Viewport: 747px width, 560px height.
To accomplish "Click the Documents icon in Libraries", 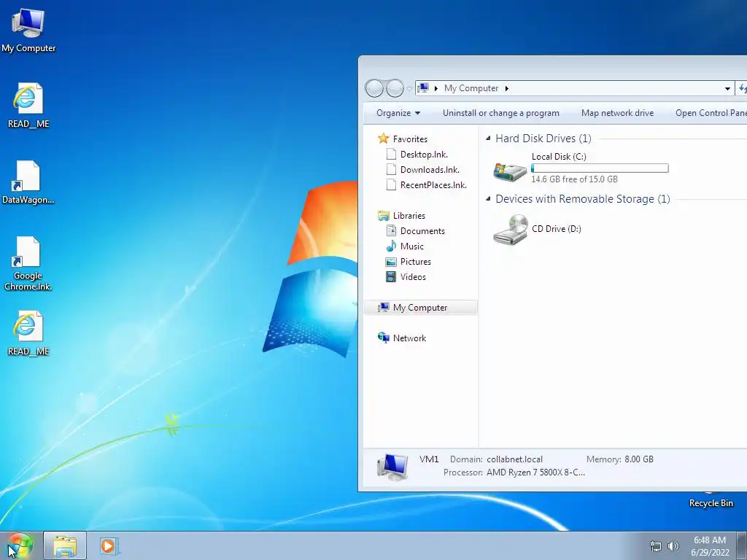I will tap(391, 231).
